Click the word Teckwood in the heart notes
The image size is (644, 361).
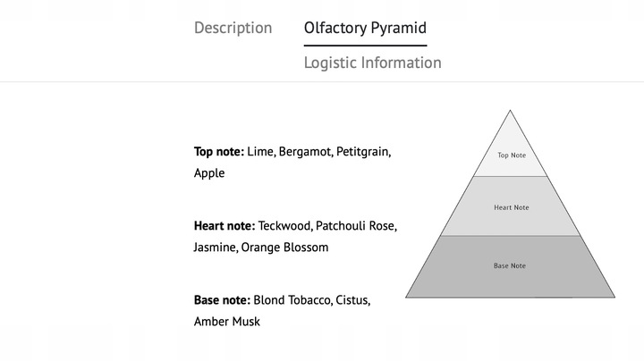[x=284, y=226]
